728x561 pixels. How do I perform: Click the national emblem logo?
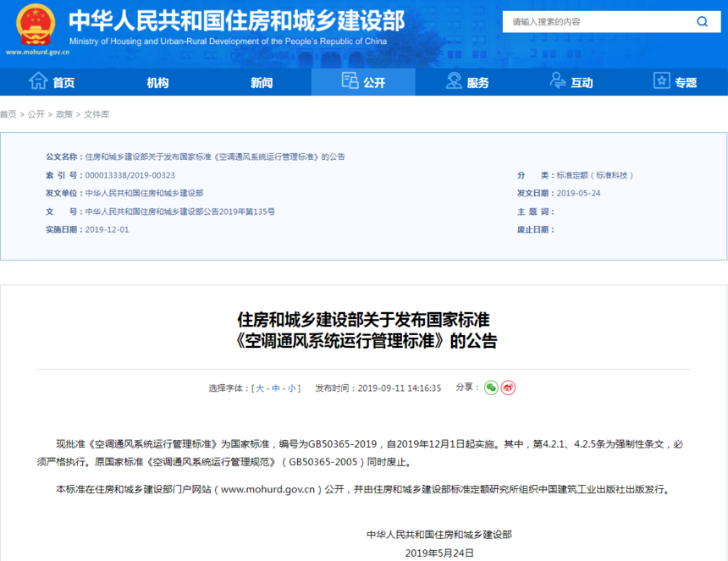[36, 25]
